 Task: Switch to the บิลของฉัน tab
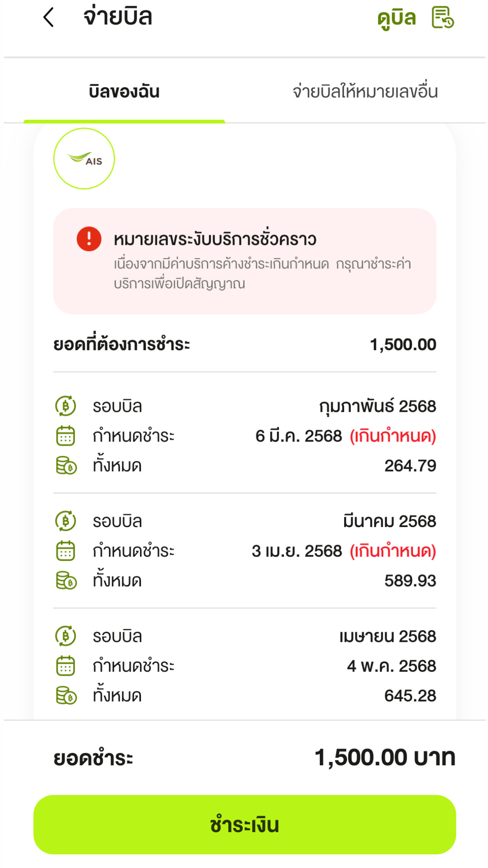click(x=124, y=92)
